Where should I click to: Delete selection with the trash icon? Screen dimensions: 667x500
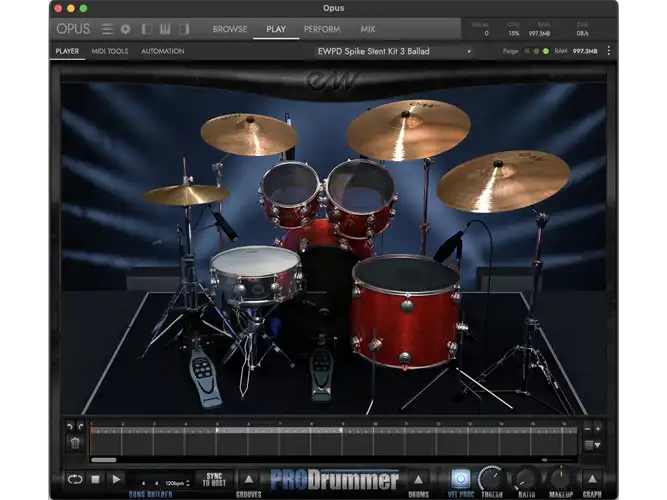pos(75,443)
